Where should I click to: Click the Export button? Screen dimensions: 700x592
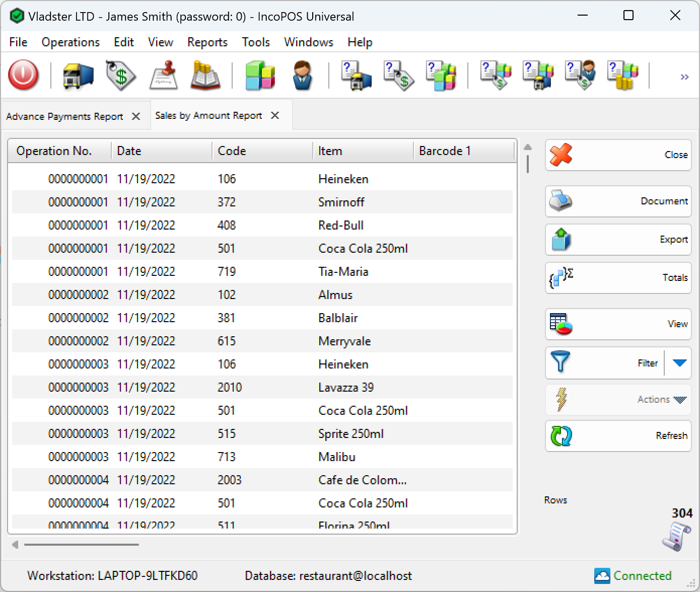click(618, 240)
